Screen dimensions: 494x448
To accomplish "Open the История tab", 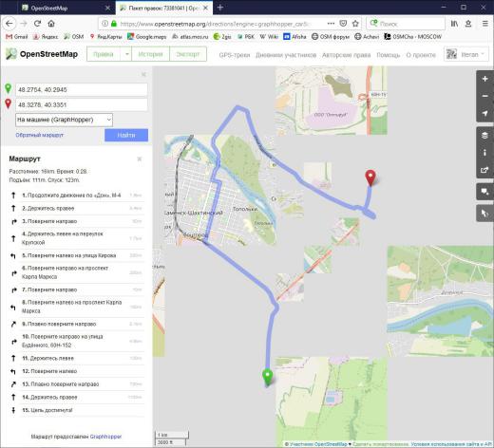I will point(151,54).
